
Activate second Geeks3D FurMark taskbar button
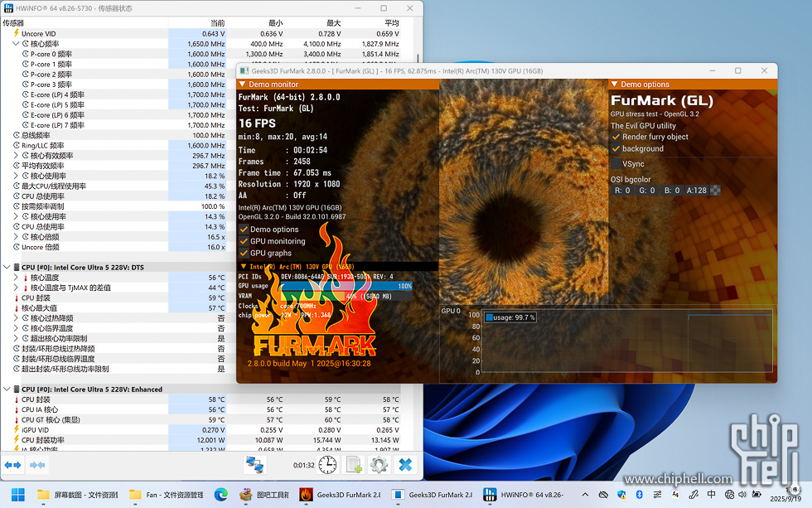432,495
